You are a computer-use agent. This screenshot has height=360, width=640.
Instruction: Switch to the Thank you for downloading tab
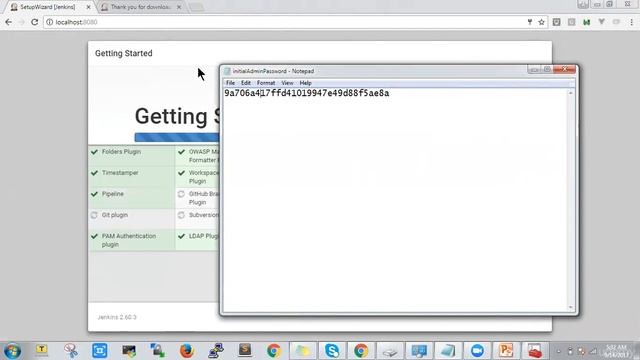click(140, 7)
